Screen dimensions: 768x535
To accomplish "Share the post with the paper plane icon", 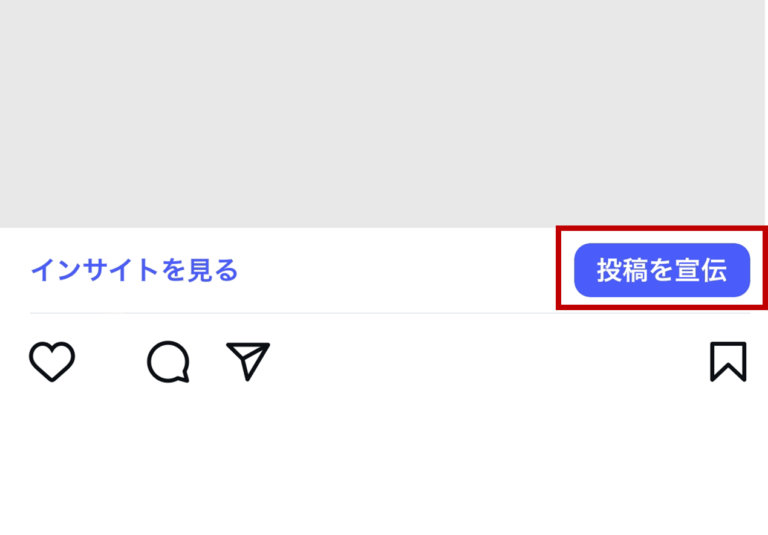I will pyautogui.click(x=248, y=362).
